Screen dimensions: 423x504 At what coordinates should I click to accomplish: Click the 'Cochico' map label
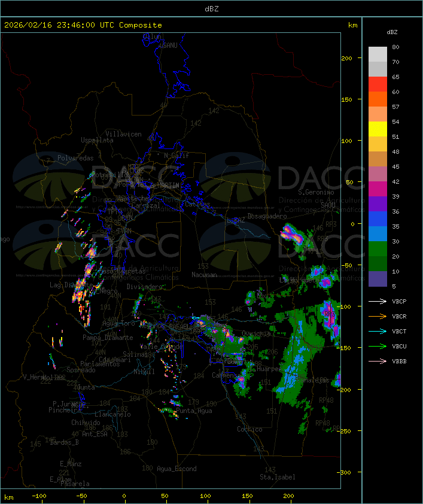pos(249,429)
